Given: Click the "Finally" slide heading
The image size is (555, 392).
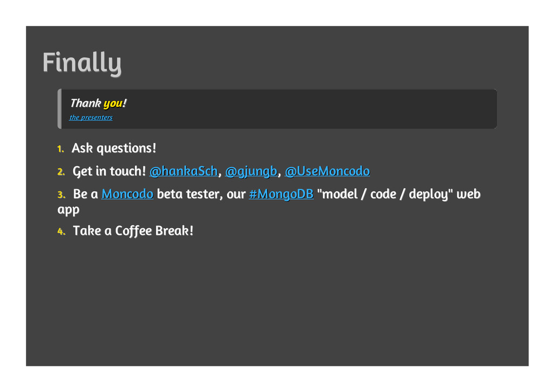Looking at the screenshot, I should click(82, 63).
